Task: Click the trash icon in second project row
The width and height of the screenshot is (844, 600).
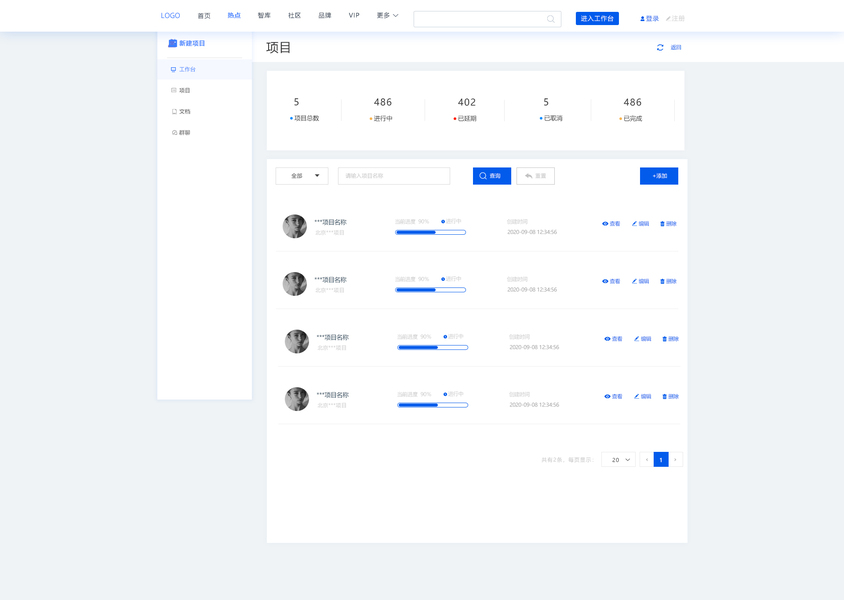Action: point(662,281)
